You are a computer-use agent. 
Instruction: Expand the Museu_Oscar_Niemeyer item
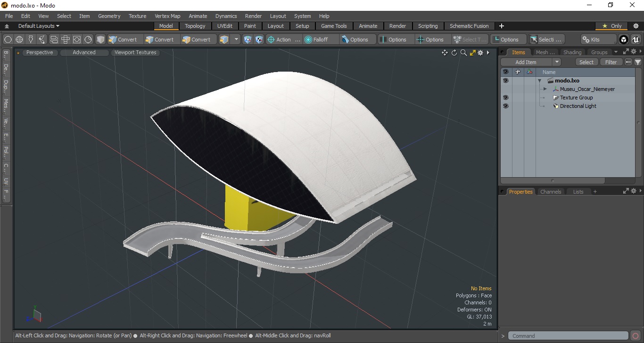coord(545,89)
